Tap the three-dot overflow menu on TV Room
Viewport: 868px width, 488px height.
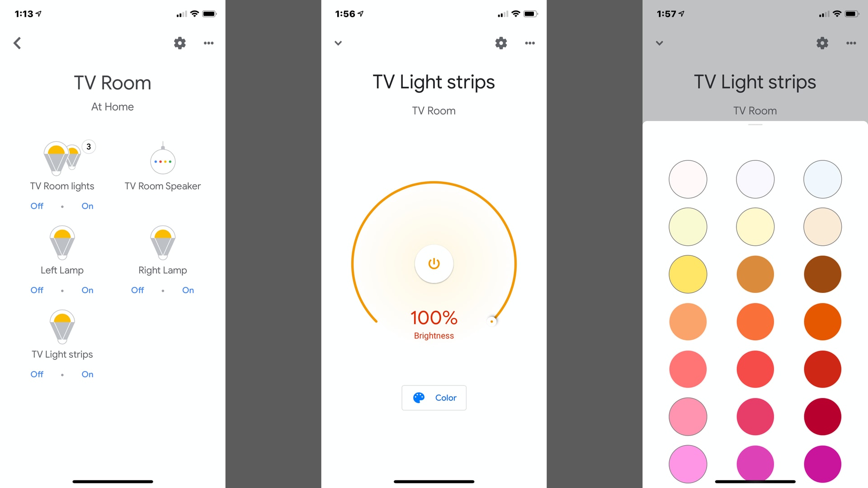[x=209, y=42]
